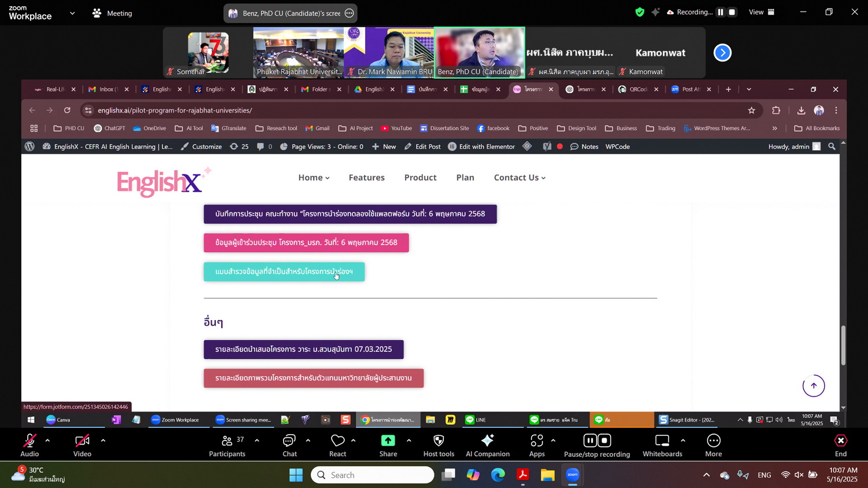
Task: Open the Chrome extensions puzzle icon
Action: [776, 110]
